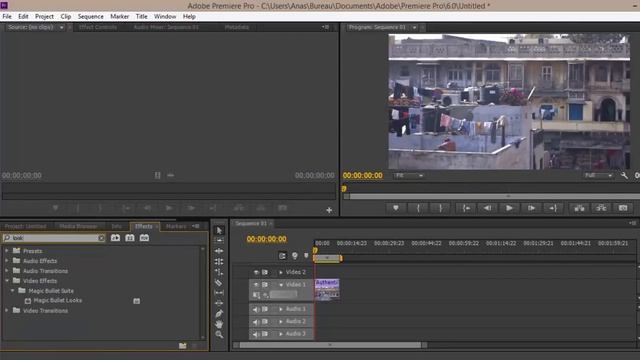Expand the Video 2 track
Viewport: 640px width, 360px height.
point(281,272)
